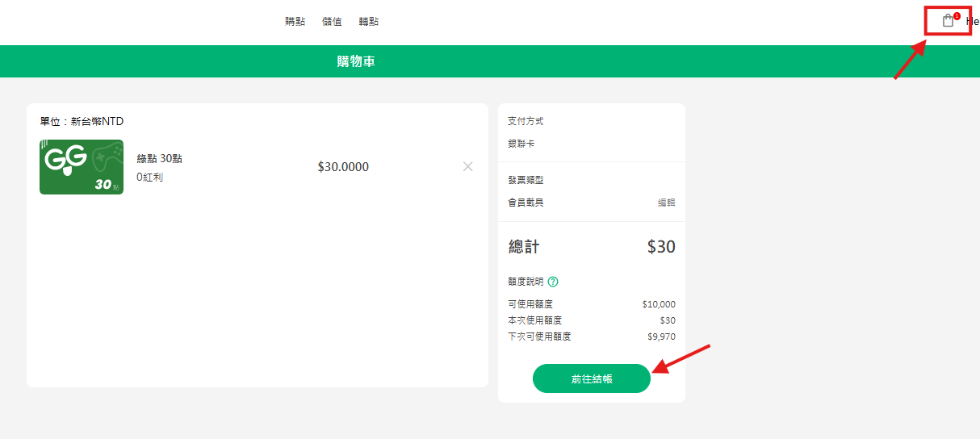Go to the 儲值 menu item
980x439 pixels.
coord(332,22)
